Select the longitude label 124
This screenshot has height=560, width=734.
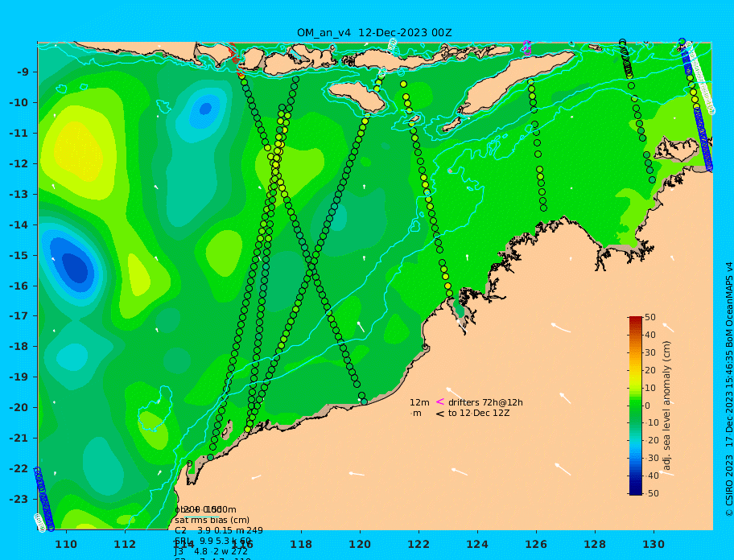click(x=477, y=544)
